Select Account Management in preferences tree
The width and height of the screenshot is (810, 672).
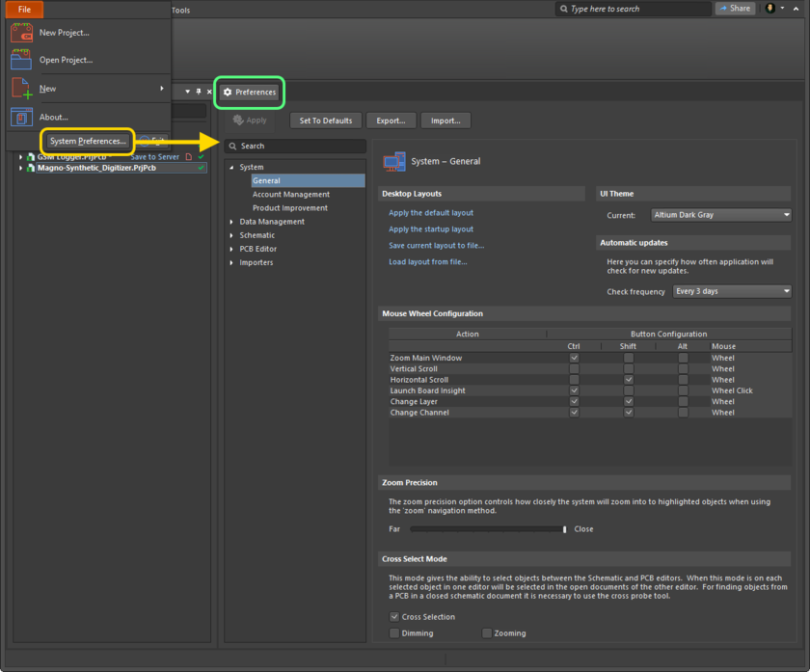click(x=290, y=195)
